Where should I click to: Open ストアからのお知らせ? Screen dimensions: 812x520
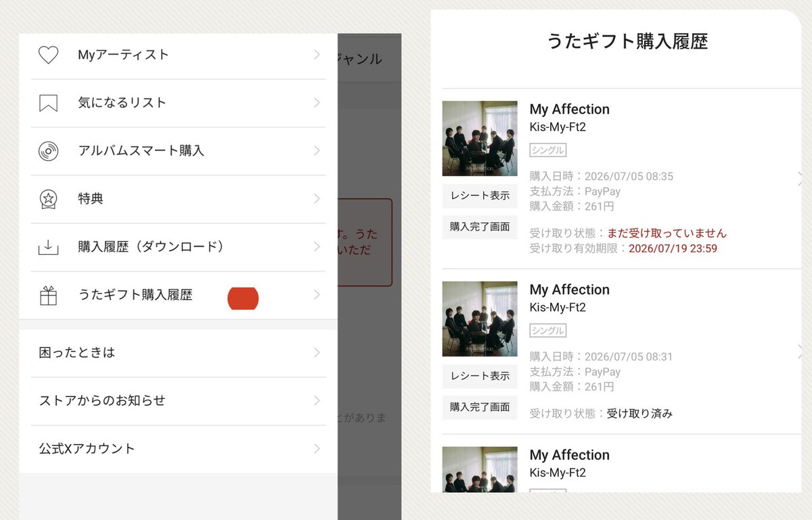(x=178, y=400)
